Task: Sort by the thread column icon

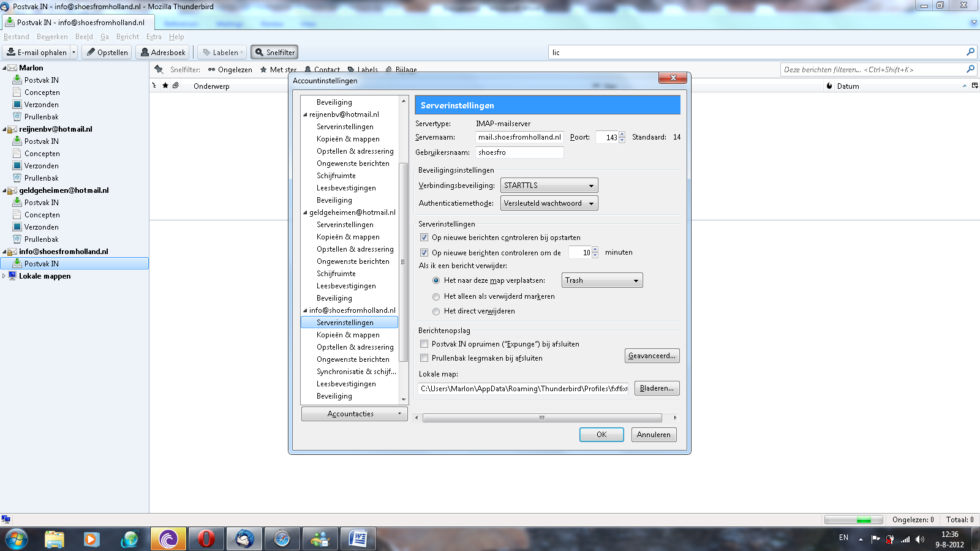Action: (x=154, y=86)
